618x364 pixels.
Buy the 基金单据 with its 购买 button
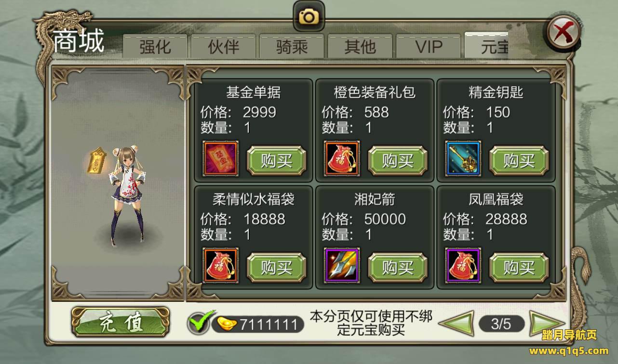277,160
